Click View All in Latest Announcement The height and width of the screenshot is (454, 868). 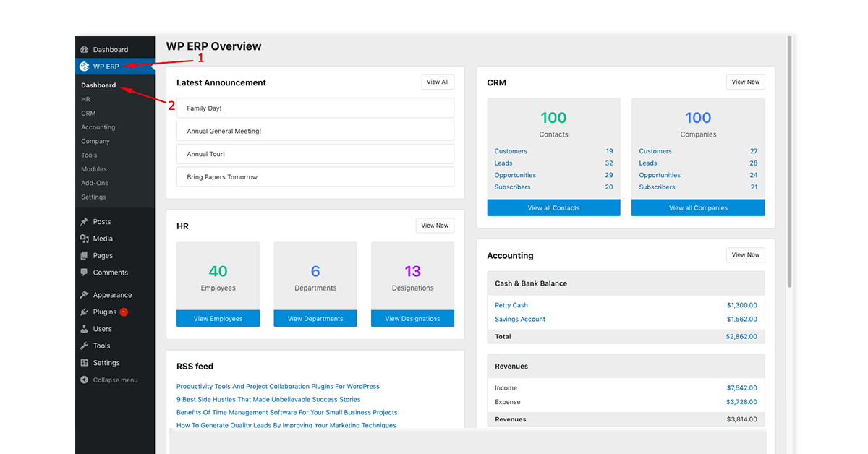(438, 82)
